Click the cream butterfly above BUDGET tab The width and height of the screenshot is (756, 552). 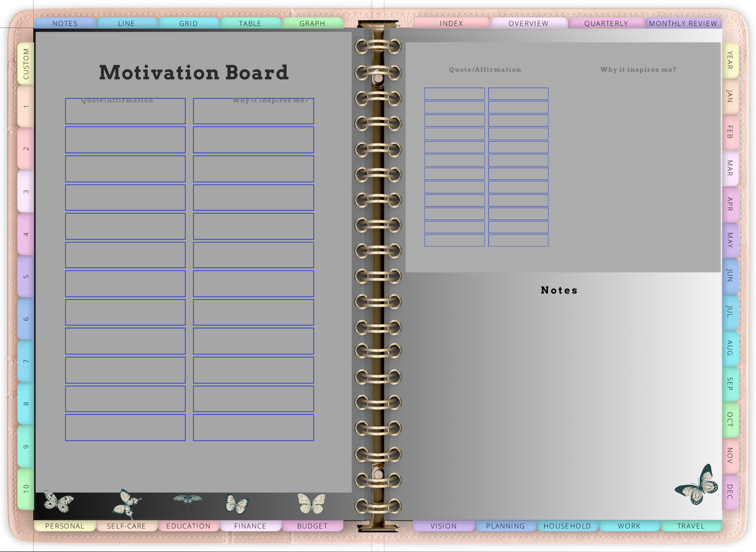(311, 503)
